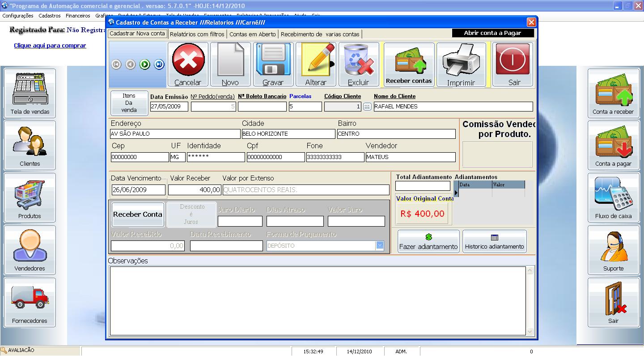Screen dimensions: 644x356
Task: Click the Fone field
Action: click(x=335, y=157)
